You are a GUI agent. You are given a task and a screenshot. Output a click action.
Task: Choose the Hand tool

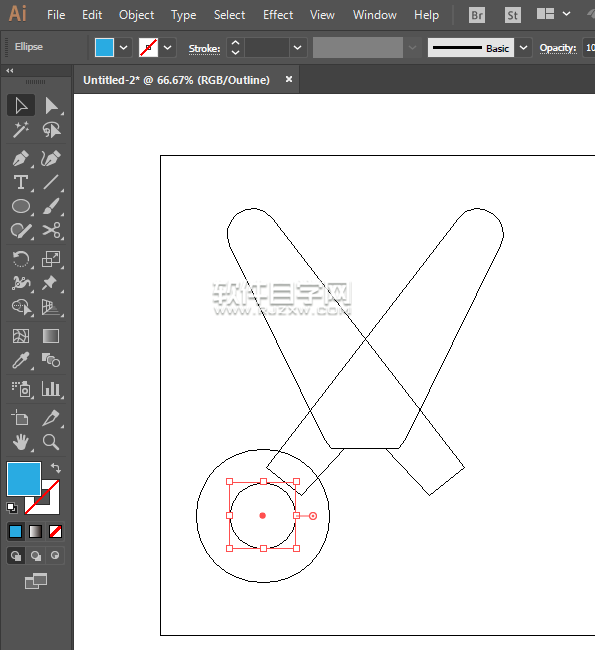pyautogui.click(x=20, y=442)
